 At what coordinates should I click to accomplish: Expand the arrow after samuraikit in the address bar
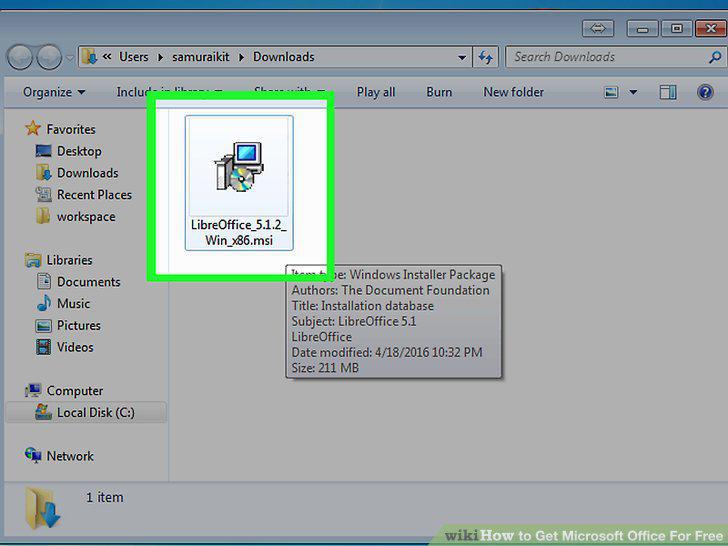(x=241, y=58)
